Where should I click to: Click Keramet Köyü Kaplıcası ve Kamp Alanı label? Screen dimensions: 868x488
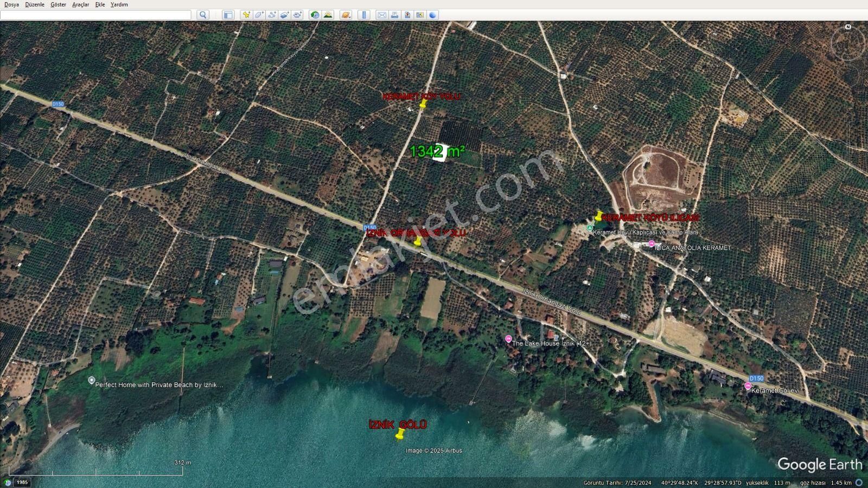(x=646, y=232)
